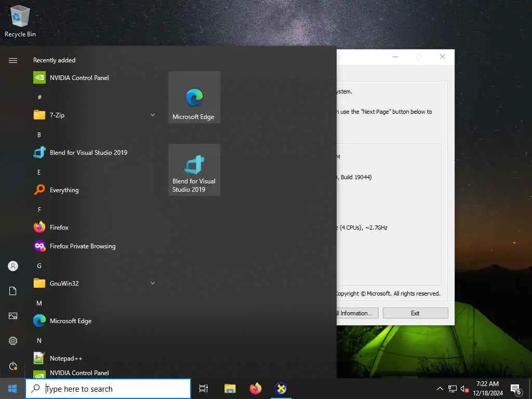Click the Microsoft Edge pinned tile

(x=194, y=97)
